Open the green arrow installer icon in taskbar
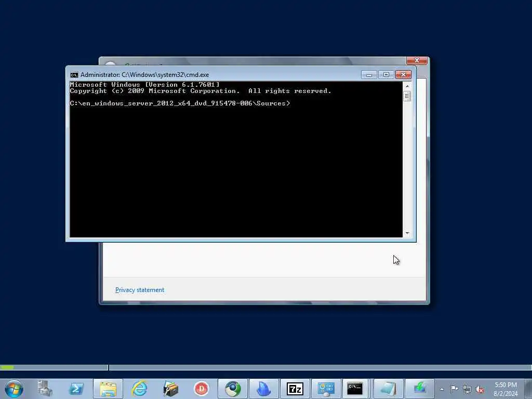 coord(420,389)
